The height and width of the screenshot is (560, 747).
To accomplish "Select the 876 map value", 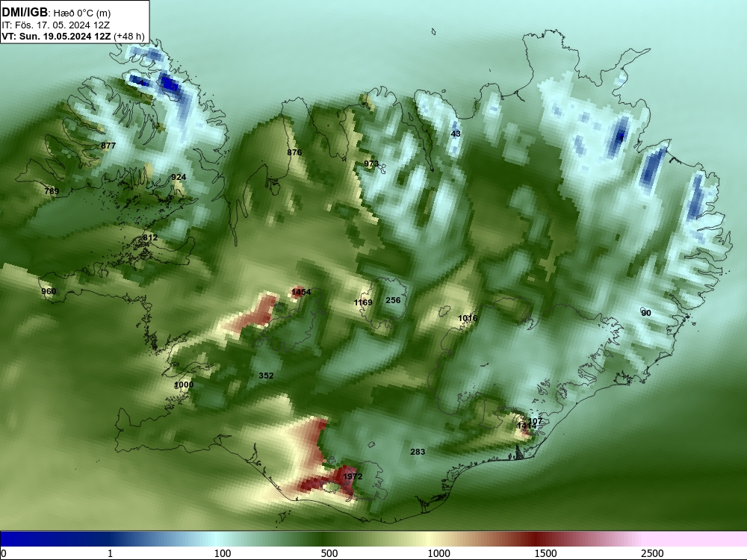I will click(x=294, y=152).
